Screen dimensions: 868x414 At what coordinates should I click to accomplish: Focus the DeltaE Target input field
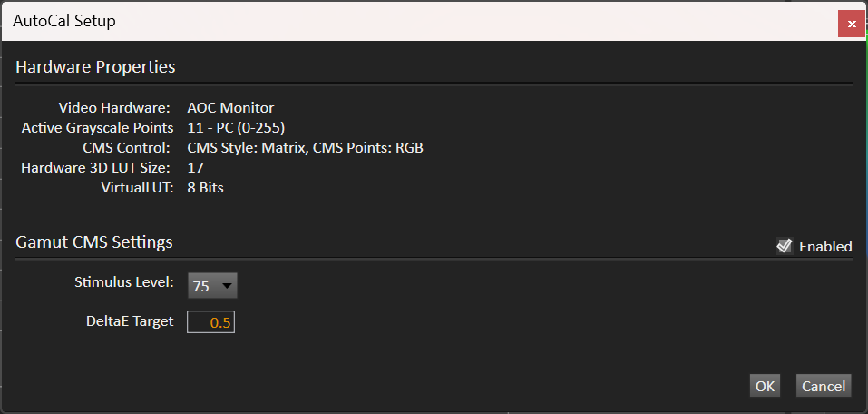[x=211, y=322]
